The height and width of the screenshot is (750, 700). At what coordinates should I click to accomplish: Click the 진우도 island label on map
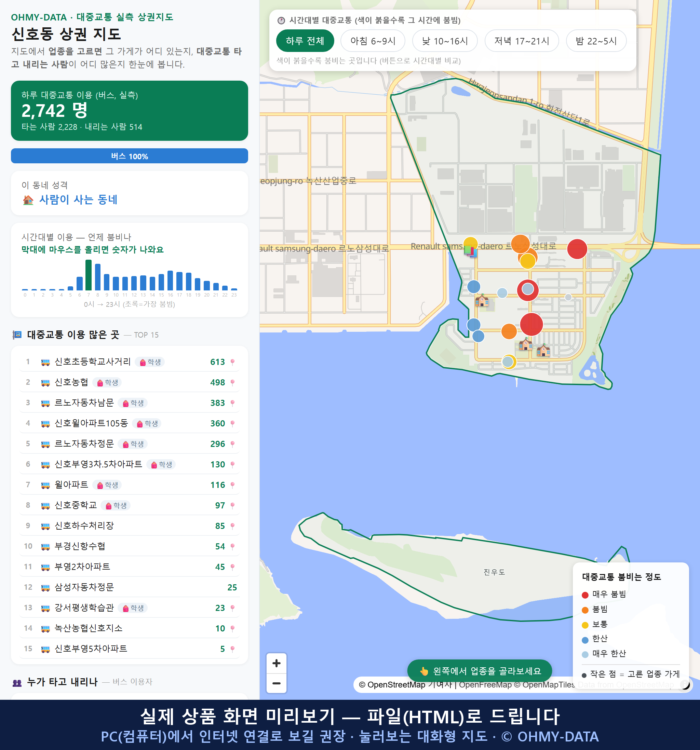(x=494, y=572)
